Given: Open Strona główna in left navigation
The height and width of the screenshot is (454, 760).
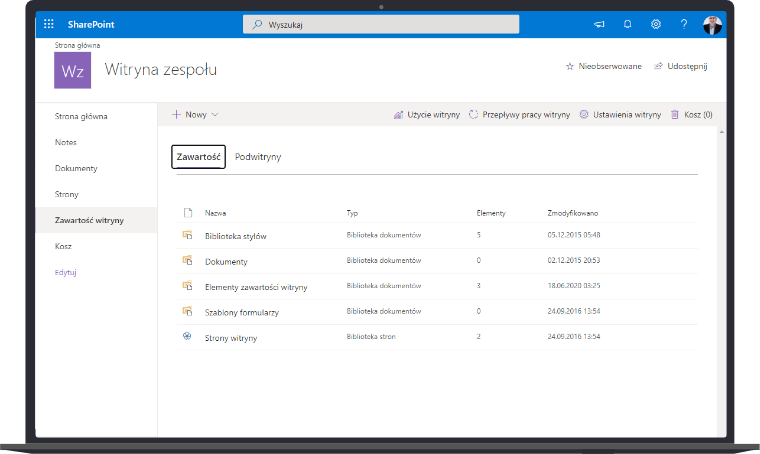Looking at the screenshot, I should [x=81, y=116].
